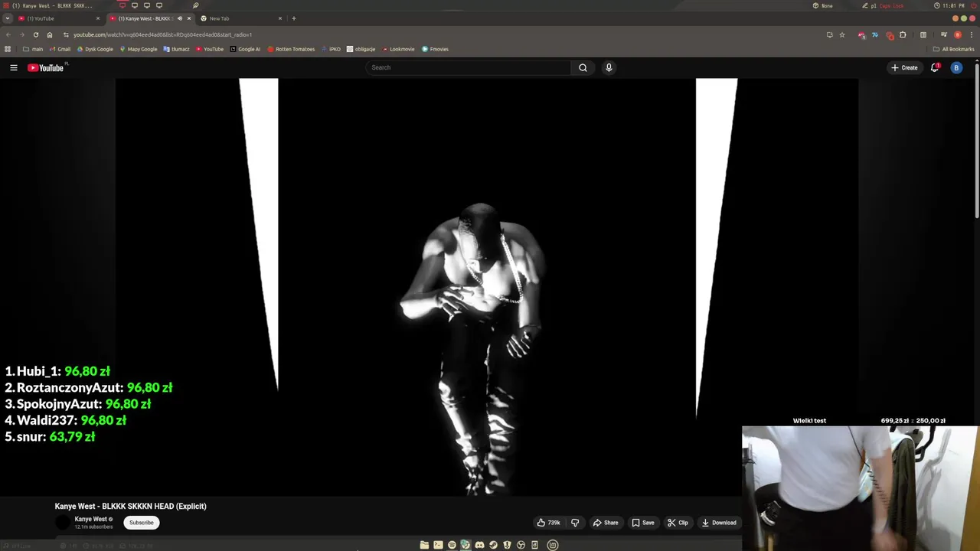This screenshot has width=980, height=551.
Task: Open Rotten Tomatoes bookmark
Action: (291, 49)
